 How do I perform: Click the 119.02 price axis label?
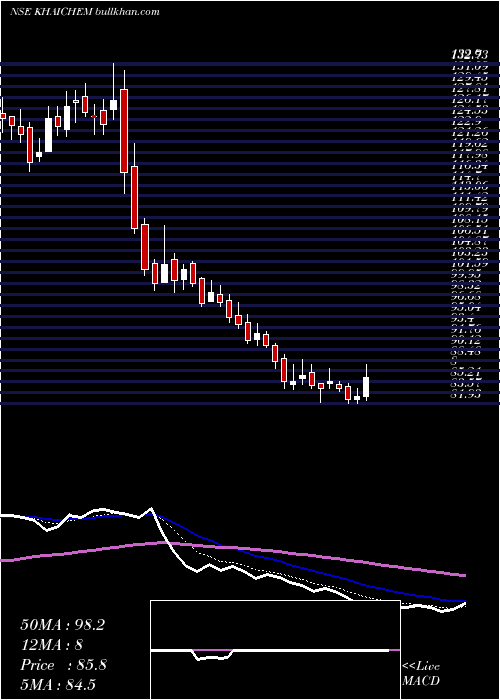click(x=469, y=144)
